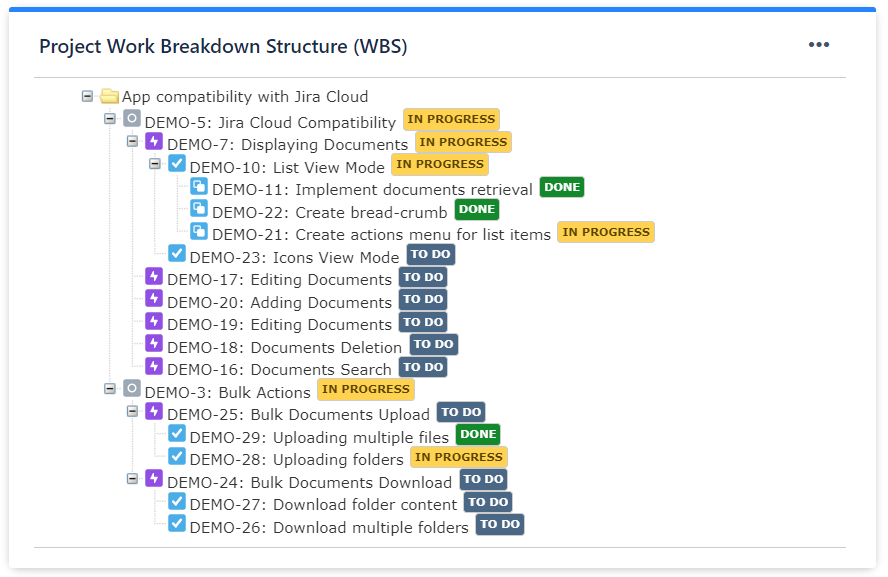Click the IN PROGRESS badge on DEMO-5
This screenshot has height=577, width=888.
click(x=451, y=119)
